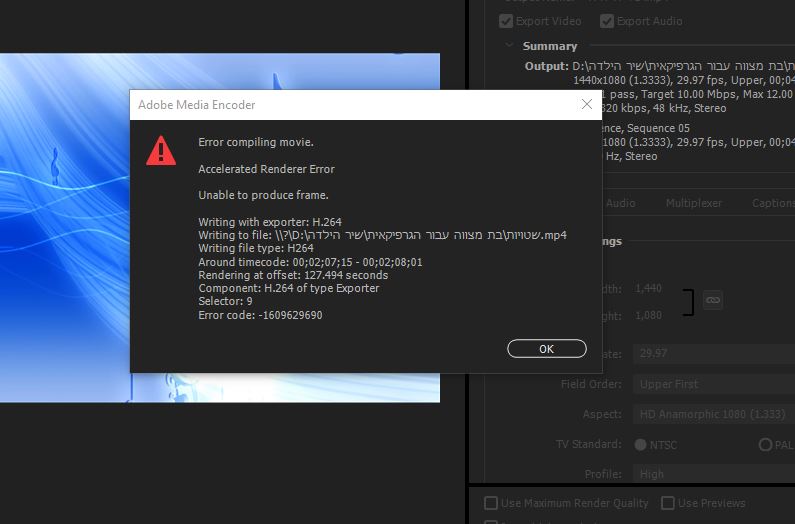Click the red warning triangle icon
795x524 pixels.
click(161, 151)
